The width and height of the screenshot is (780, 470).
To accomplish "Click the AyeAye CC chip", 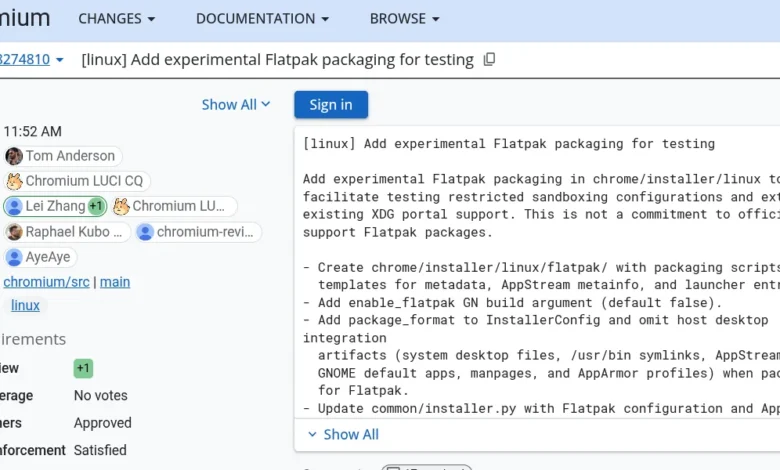I will (x=40, y=257).
